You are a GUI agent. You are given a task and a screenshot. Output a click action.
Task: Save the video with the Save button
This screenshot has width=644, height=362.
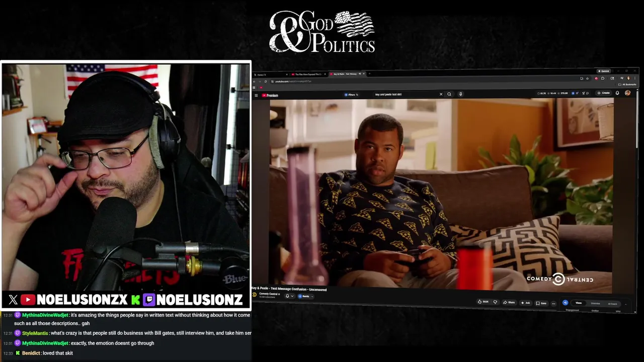541,303
